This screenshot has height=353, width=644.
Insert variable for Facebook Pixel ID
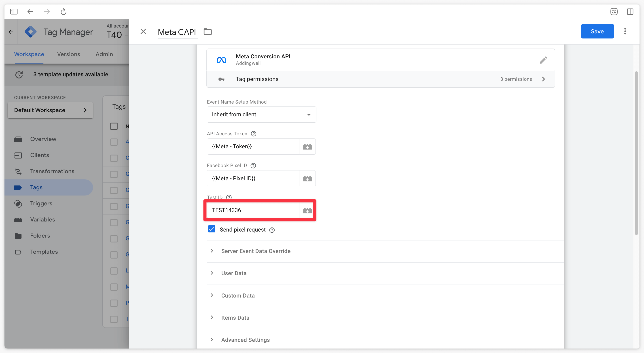pyautogui.click(x=307, y=178)
